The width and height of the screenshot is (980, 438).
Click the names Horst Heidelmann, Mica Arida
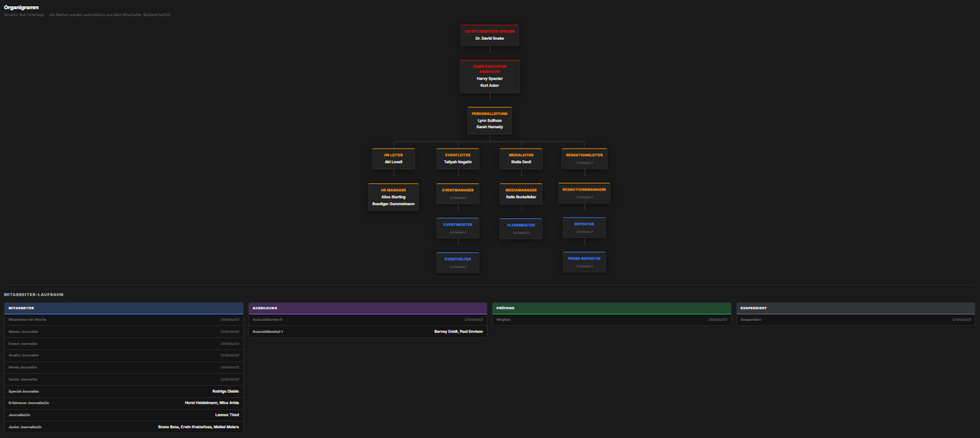[x=212, y=403]
